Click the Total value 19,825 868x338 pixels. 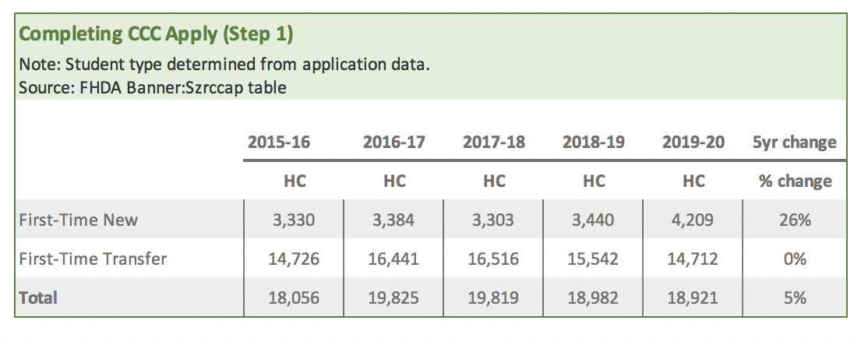coord(394,298)
